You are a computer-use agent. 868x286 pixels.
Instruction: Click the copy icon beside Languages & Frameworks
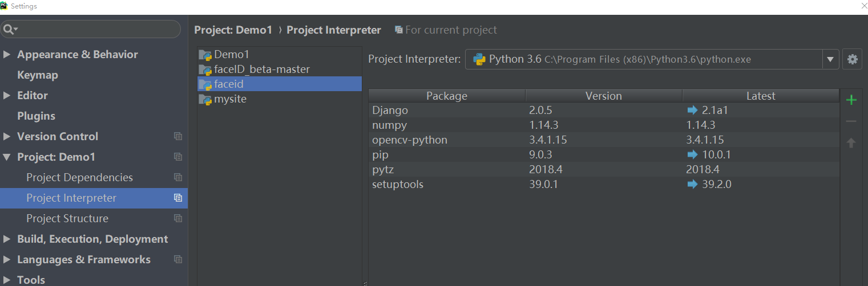(x=178, y=260)
